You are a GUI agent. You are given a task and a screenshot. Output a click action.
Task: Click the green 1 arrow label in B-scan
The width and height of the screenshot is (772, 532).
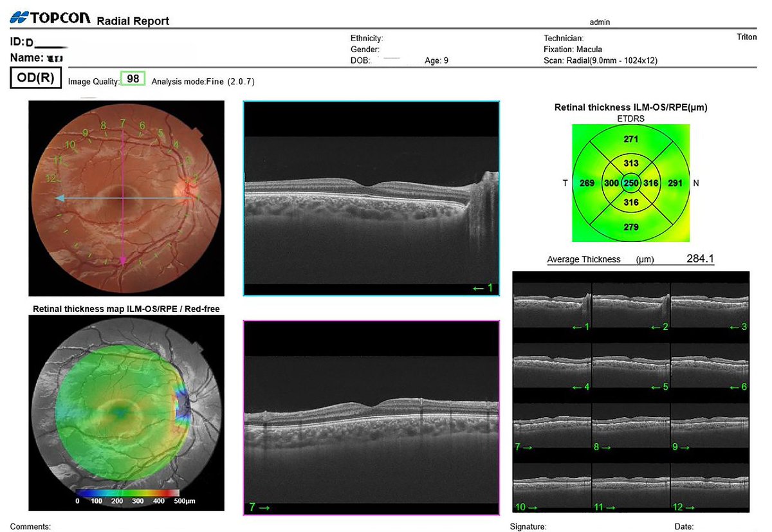tap(482, 288)
